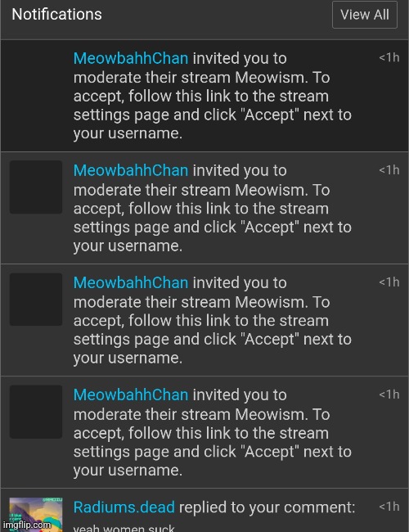
Task: Click the Notifications panel heading
Action: pos(56,14)
